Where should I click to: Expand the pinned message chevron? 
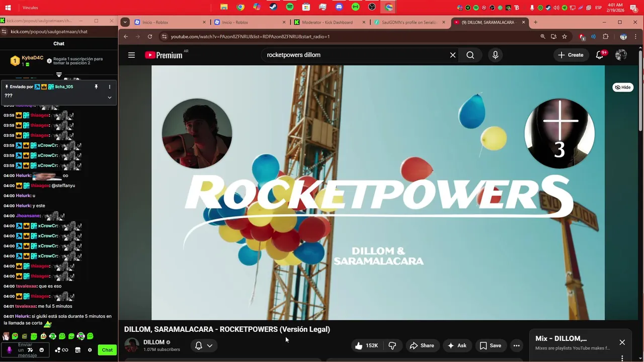click(x=109, y=97)
